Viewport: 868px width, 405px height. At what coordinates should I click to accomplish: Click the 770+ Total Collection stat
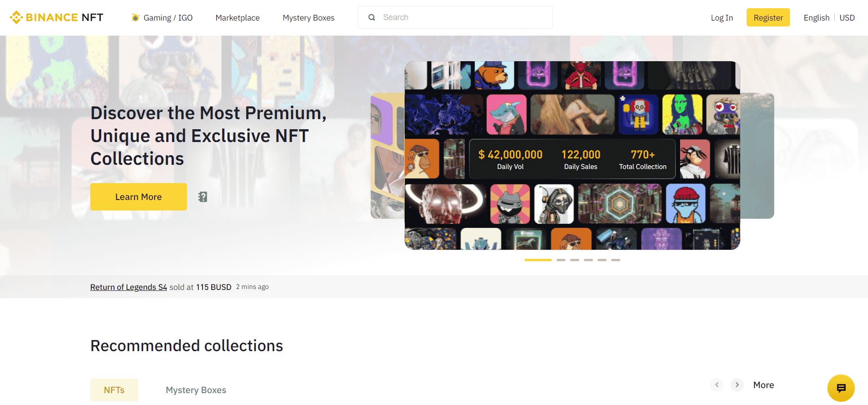click(643, 159)
